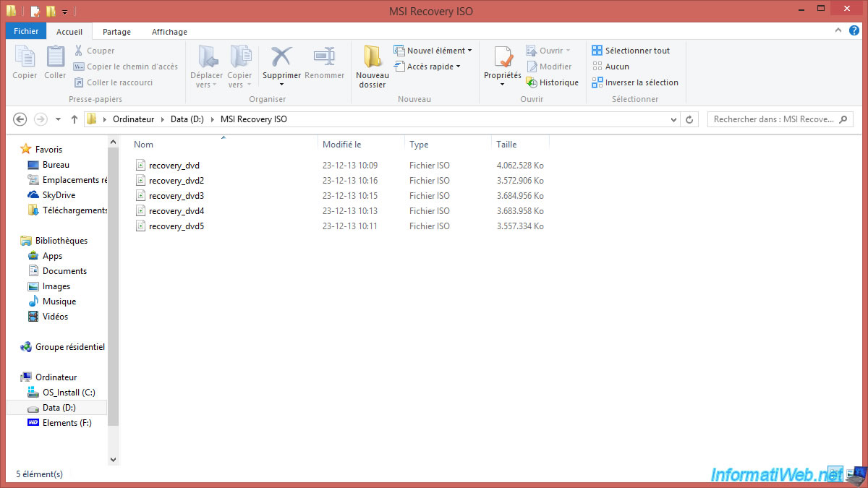Select Copier le chemin d'accès
868x488 pixels.
(x=126, y=67)
